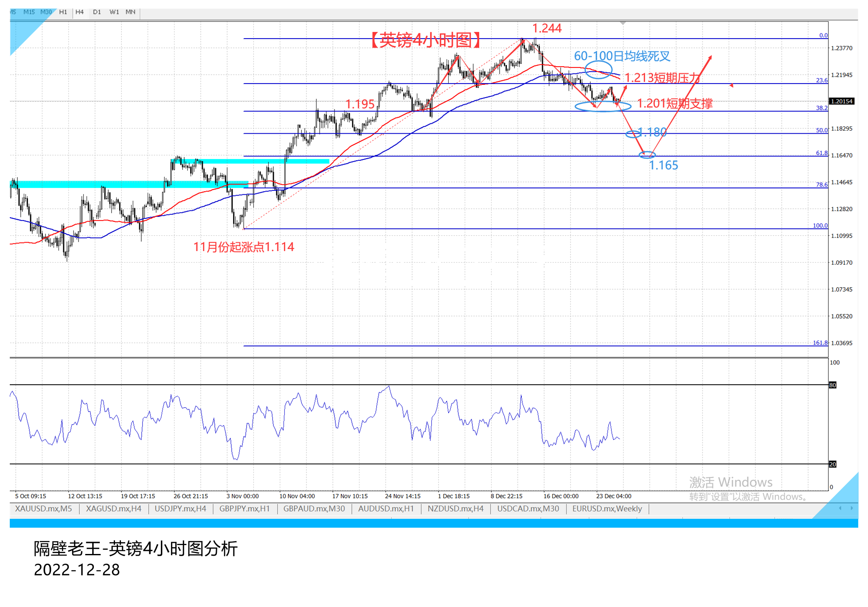Screen dimensions: 868x607
Task: Select the USDCAD.mx,M30 chart tab
Action: click(528, 509)
